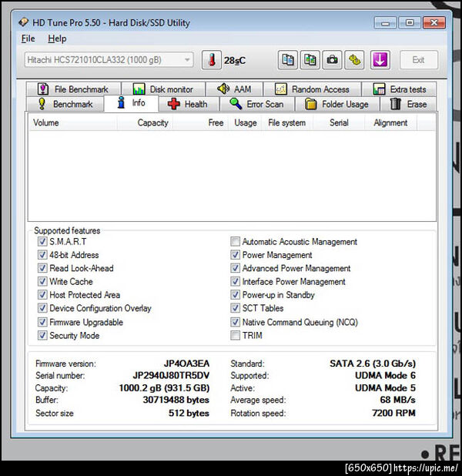
Task: Open the Help menu
Action: (57, 39)
